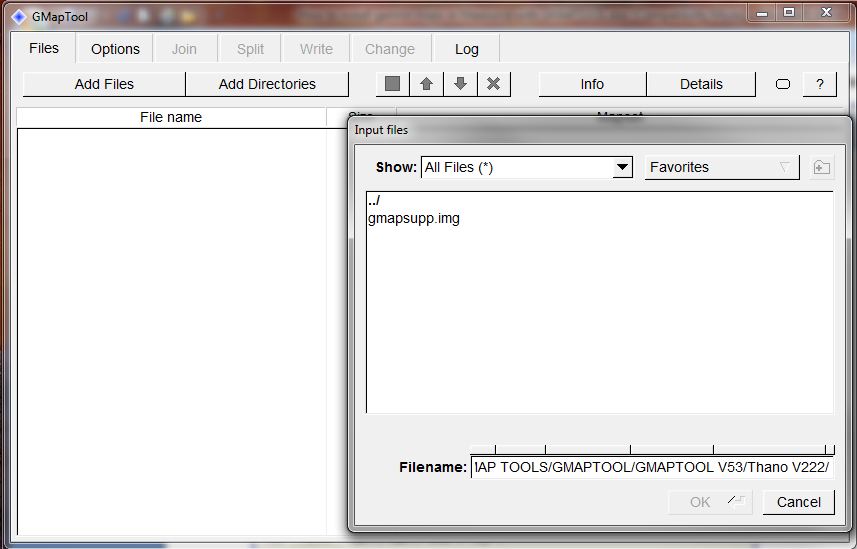This screenshot has height=549, width=857.
Task: Open the Log tab
Action: point(466,49)
